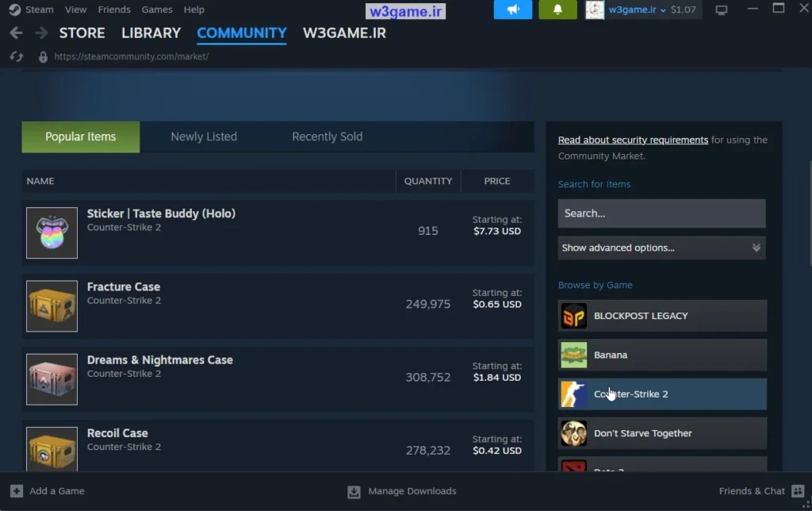This screenshot has width=812, height=511.
Task: Go back with the left arrow icon
Action: [16, 33]
